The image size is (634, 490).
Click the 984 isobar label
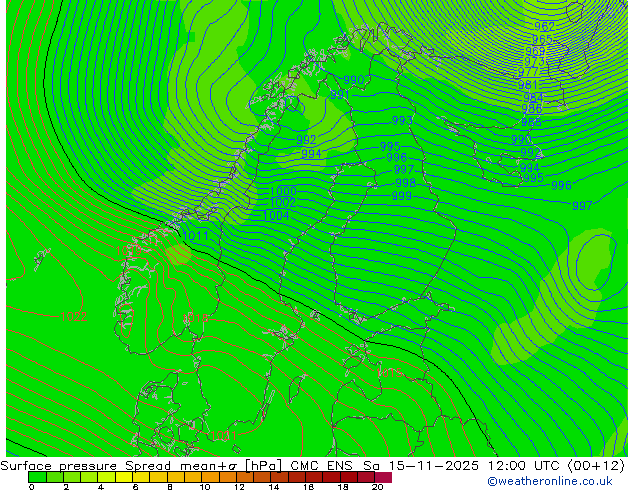(x=533, y=97)
